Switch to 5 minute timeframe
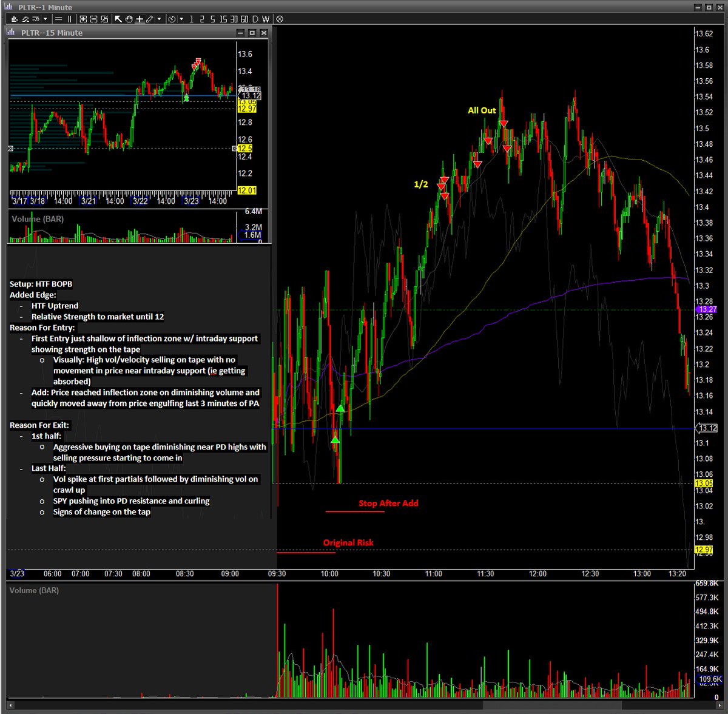Image resolution: width=728 pixels, height=714 pixels. (213, 19)
